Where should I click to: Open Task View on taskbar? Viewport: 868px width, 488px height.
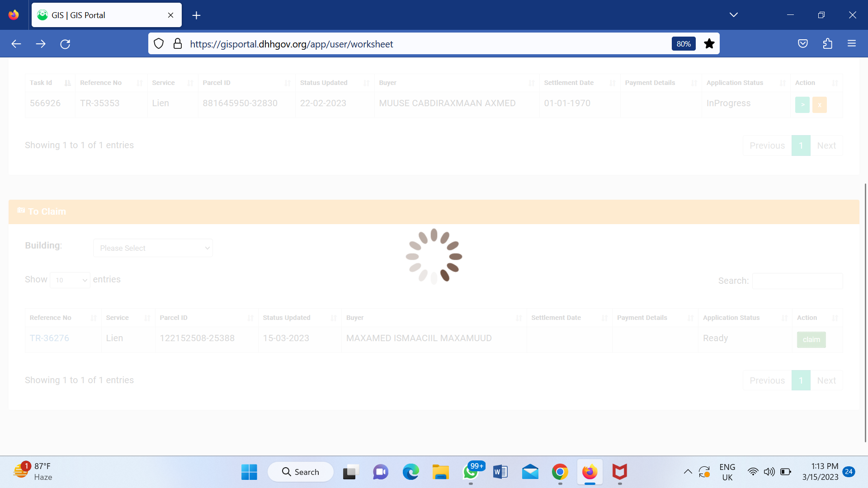pos(351,472)
